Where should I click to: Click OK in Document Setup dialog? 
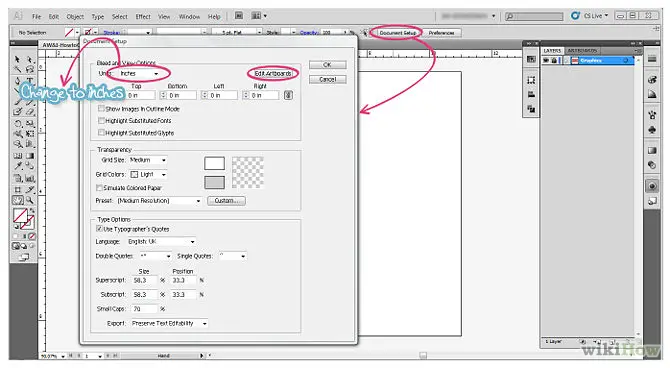pyautogui.click(x=327, y=65)
